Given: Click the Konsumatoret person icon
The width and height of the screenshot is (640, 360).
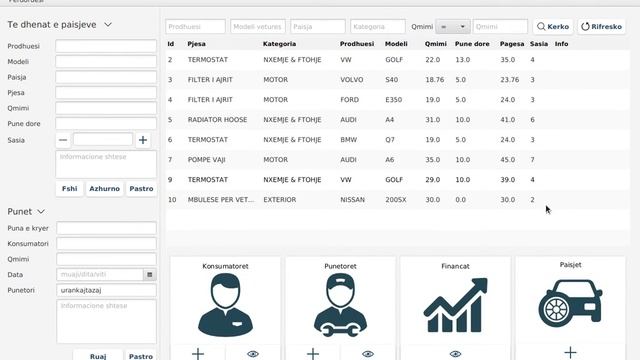Looking at the screenshot, I should click(225, 305).
